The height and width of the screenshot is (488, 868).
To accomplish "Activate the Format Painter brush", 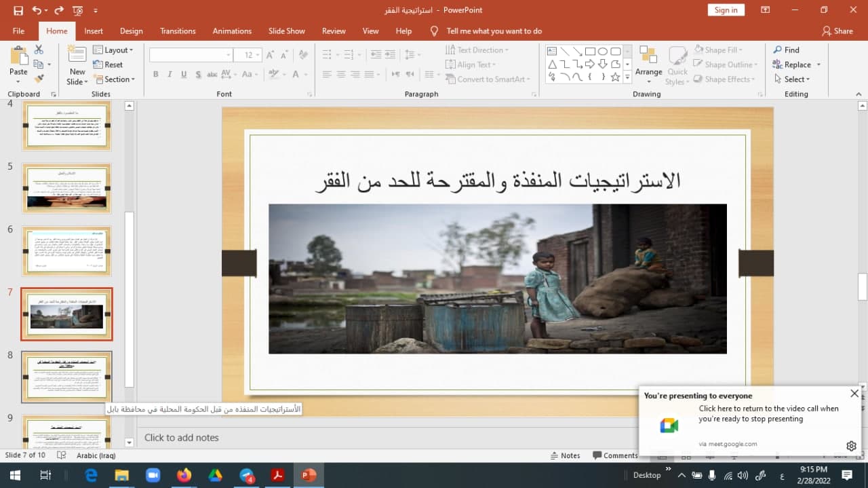I will click(x=39, y=79).
